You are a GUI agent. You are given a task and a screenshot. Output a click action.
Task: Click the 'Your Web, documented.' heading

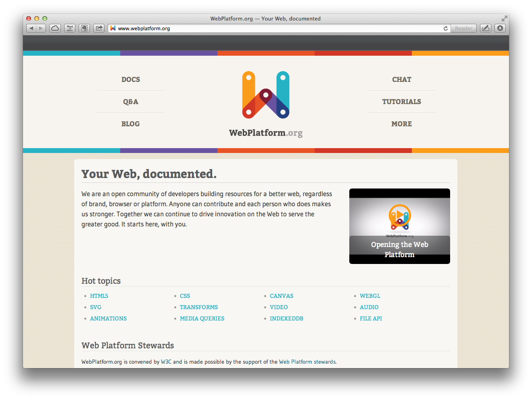click(x=149, y=174)
